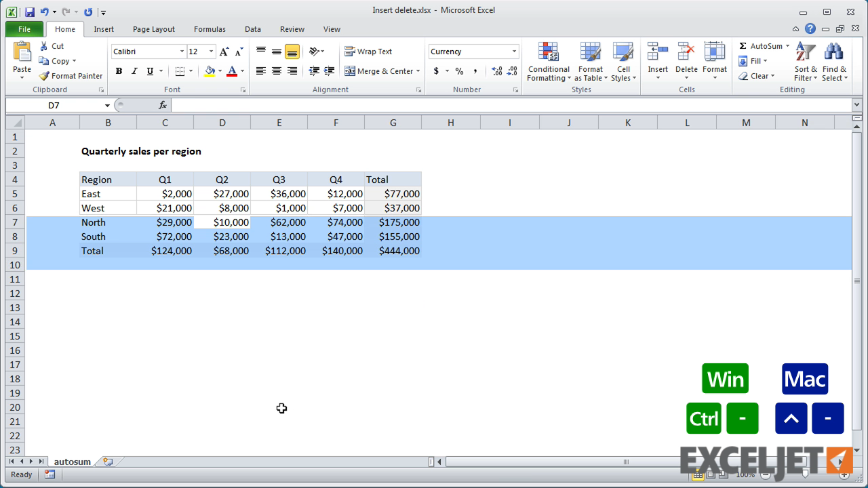This screenshot has width=868, height=488.
Task: Switch to the Page Layout tab
Action: pyautogui.click(x=154, y=29)
